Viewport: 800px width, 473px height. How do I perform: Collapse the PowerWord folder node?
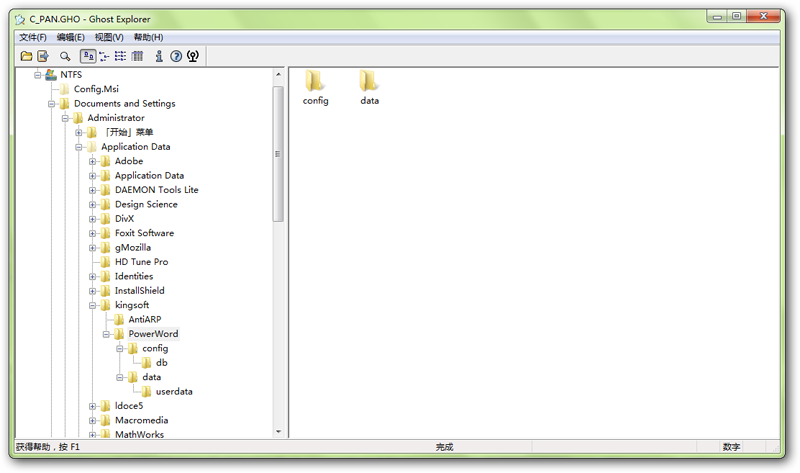[x=106, y=335]
